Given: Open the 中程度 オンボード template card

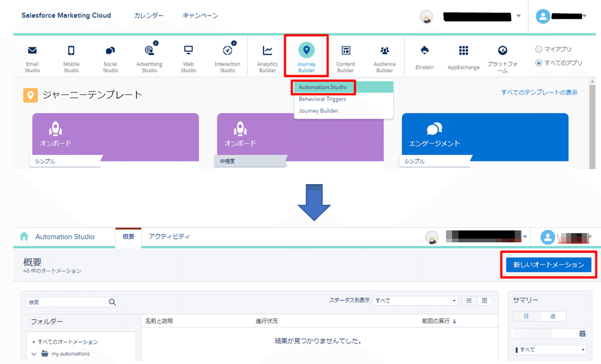Looking at the screenshot, I should 300,141.
